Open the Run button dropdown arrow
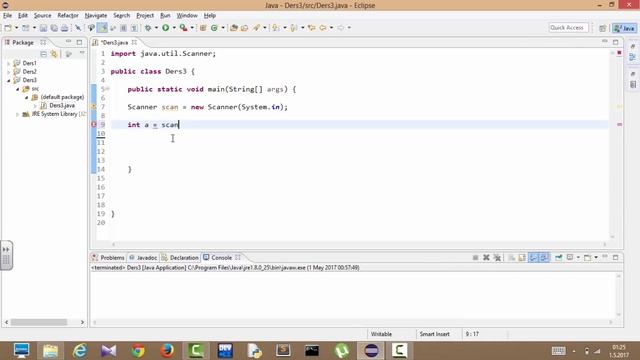Screen dimensions: 640x360 click(x=174, y=28)
